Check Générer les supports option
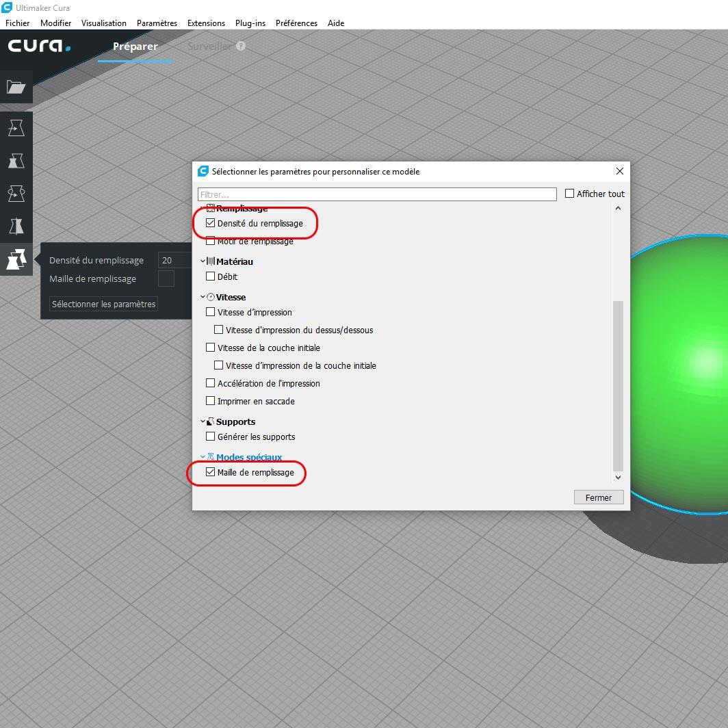Image resolution: width=728 pixels, height=728 pixels. coord(210,437)
